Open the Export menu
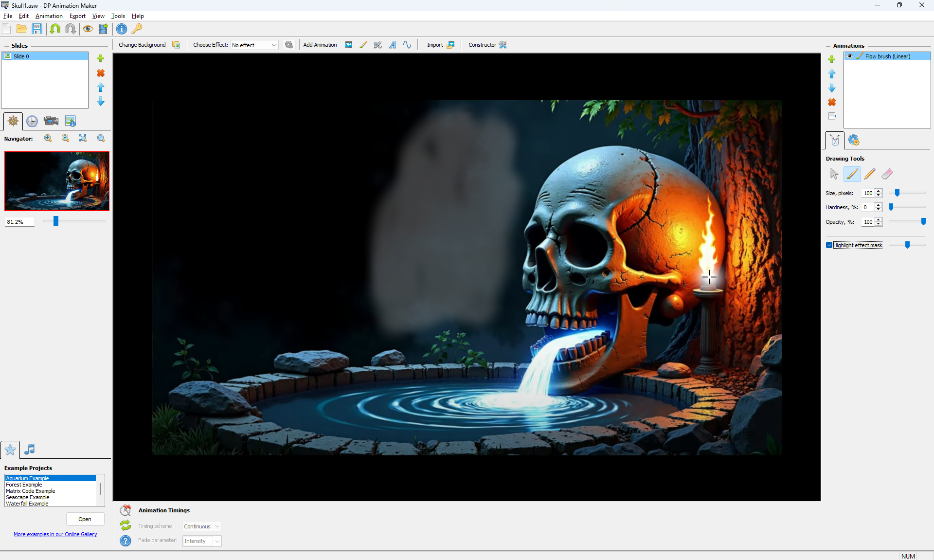The width and height of the screenshot is (934, 560). (77, 16)
